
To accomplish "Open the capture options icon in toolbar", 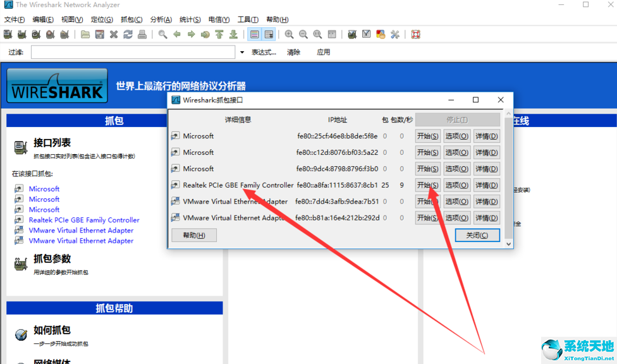I will coord(22,34).
